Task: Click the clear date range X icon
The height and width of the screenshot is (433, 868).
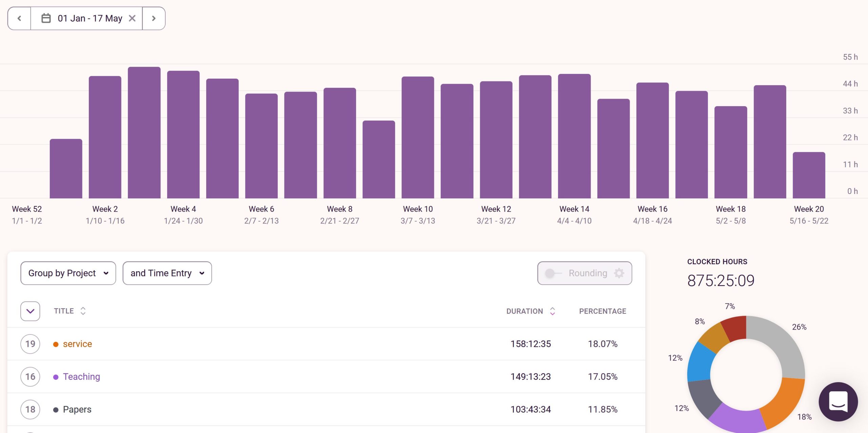Action: 132,18
